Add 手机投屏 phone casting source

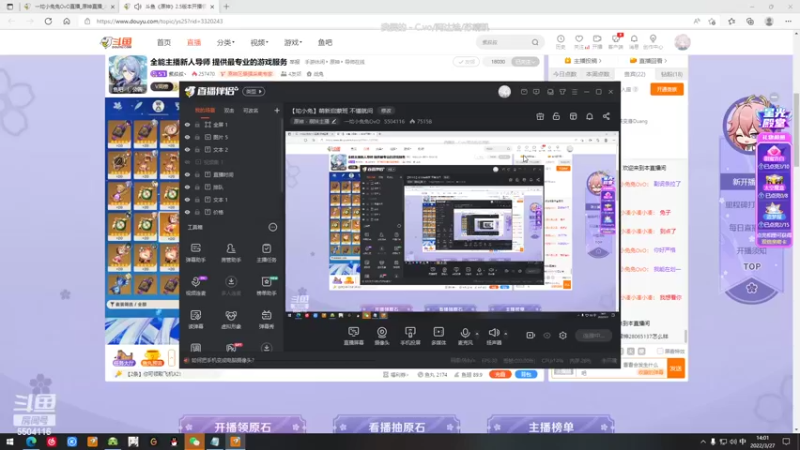410,336
